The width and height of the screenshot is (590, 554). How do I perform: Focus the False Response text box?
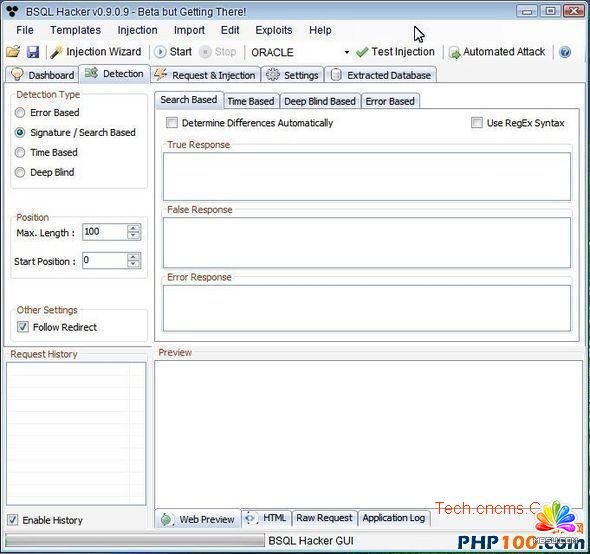[x=366, y=243]
